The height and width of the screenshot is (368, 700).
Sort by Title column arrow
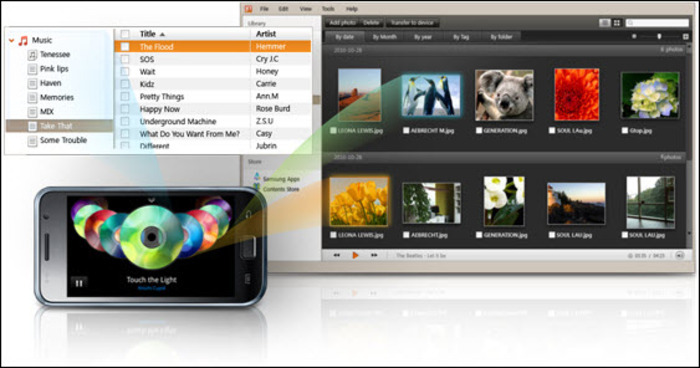pyautogui.click(x=162, y=34)
